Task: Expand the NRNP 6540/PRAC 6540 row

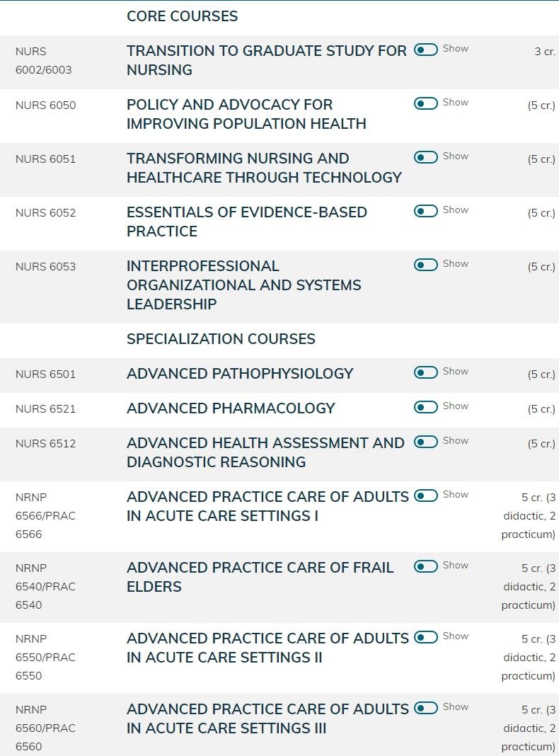Action: (279, 586)
